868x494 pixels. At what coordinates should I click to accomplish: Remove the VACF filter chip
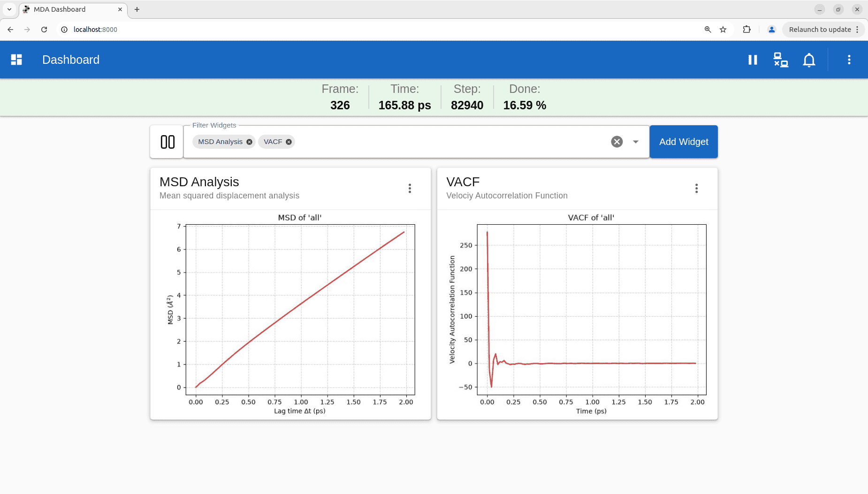[x=289, y=142]
